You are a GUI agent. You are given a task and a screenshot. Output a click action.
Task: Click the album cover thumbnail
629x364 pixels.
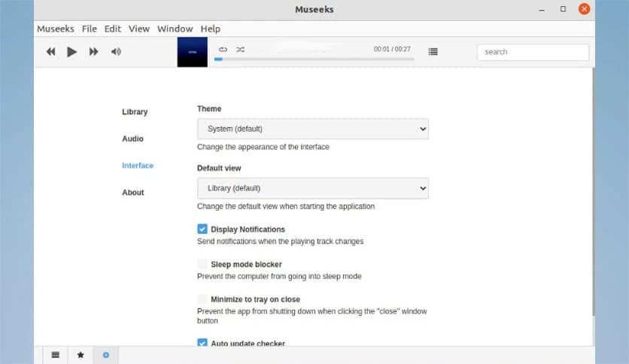[x=193, y=52]
